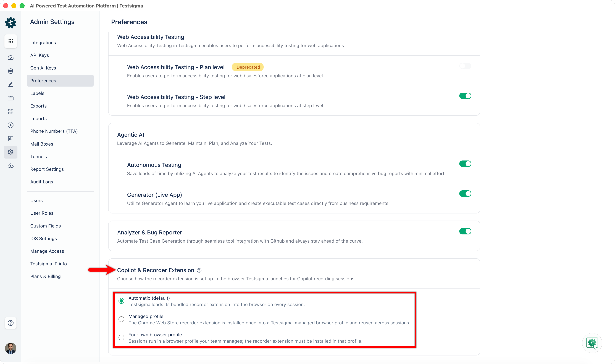The width and height of the screenshot is (615, 364).
Task: Click the Generator (Live App) label
Action: pyautogui.click(x=154, y=195)
